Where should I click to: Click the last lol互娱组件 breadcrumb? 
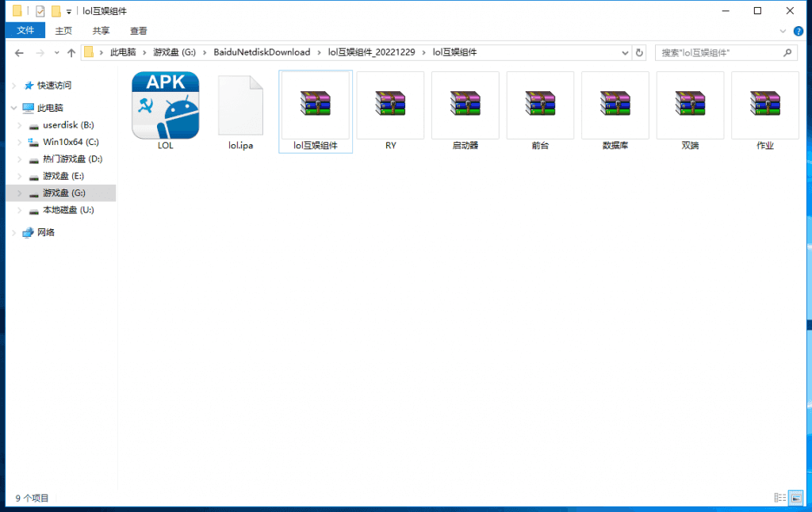point(454,52)
